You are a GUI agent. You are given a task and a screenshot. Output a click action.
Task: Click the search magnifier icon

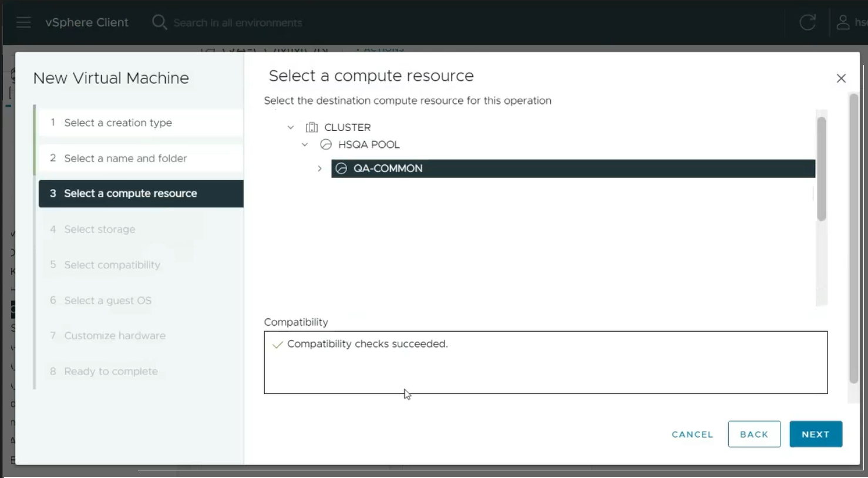[x=159, y=22]
